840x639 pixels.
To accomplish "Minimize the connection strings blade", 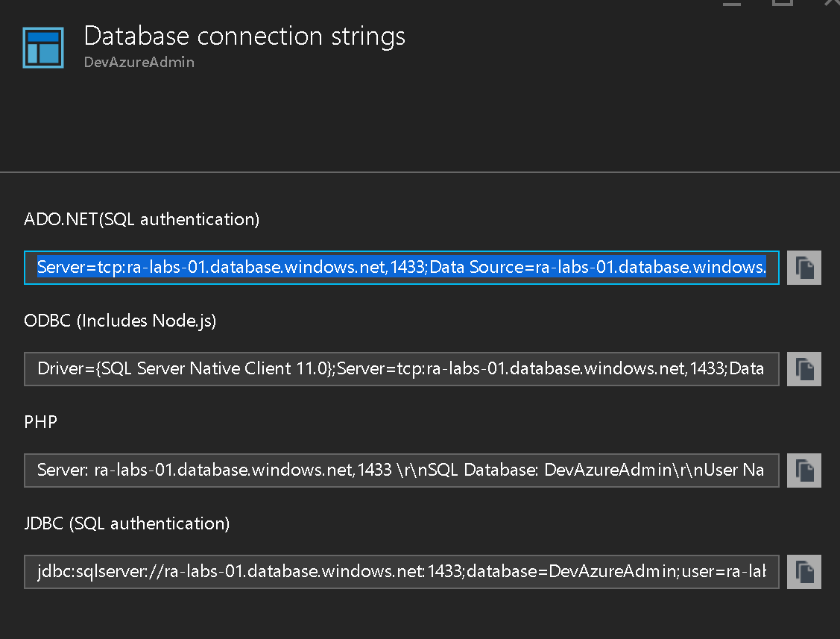I will point(732,3).
